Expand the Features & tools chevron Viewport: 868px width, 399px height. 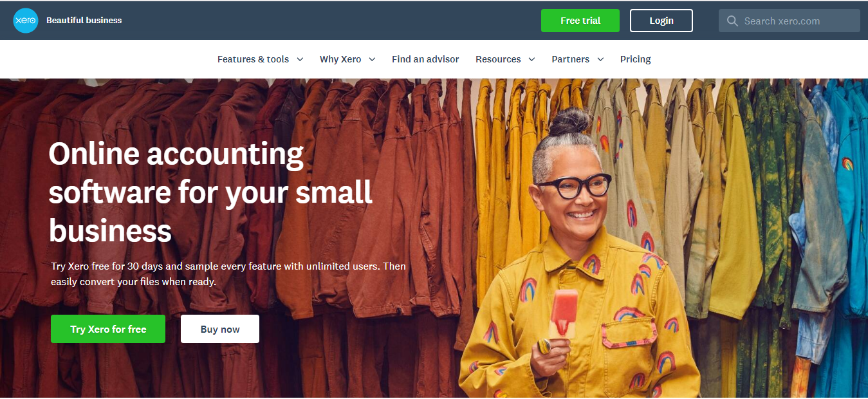[300, 59]
